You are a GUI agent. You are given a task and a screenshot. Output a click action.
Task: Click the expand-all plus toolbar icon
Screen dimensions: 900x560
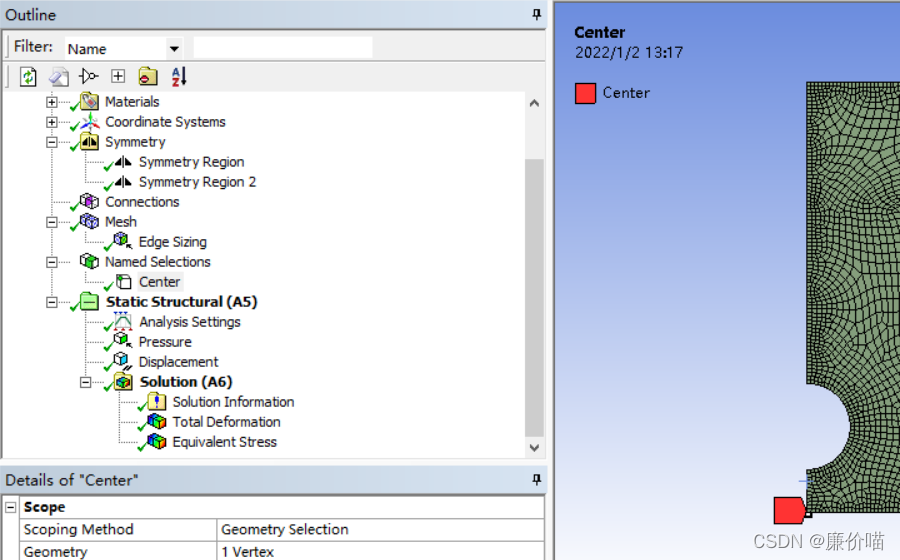118,76
